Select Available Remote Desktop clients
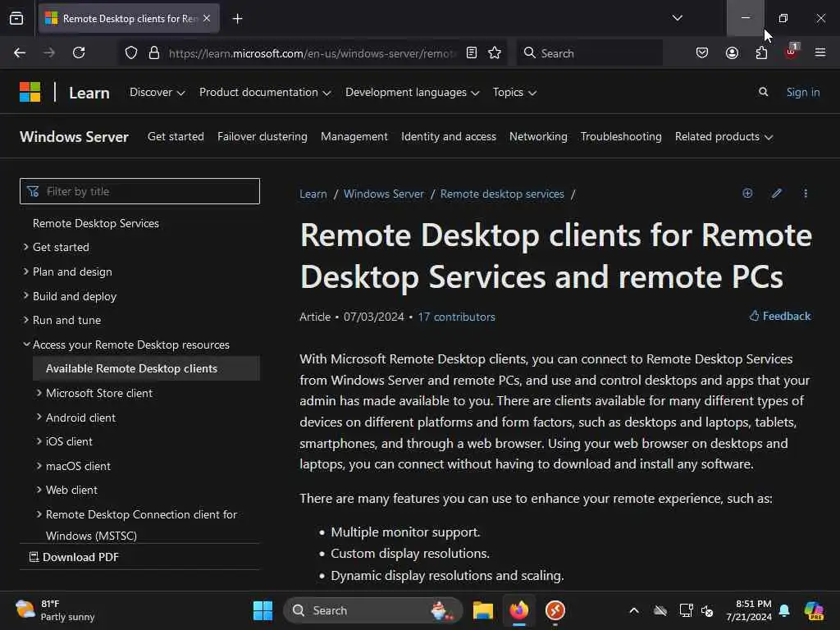The width and height of the screenshot is (840, 630). click(146, 368)
